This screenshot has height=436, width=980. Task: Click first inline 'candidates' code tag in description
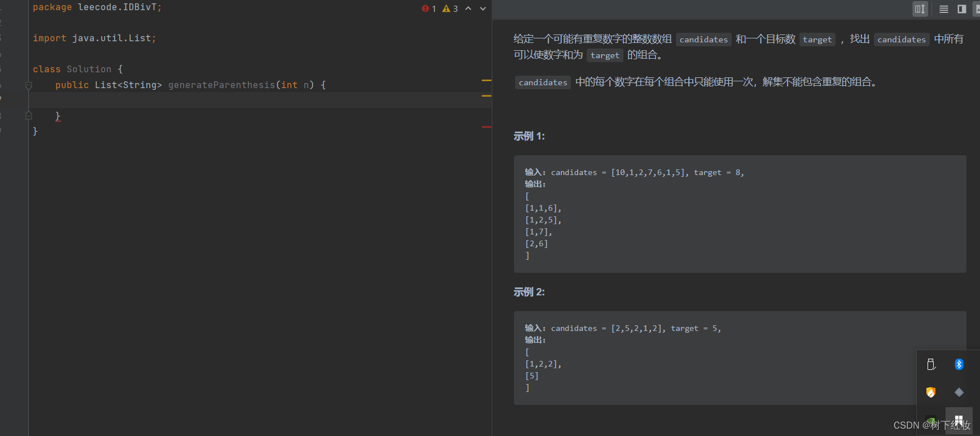[x=704, y=40]
